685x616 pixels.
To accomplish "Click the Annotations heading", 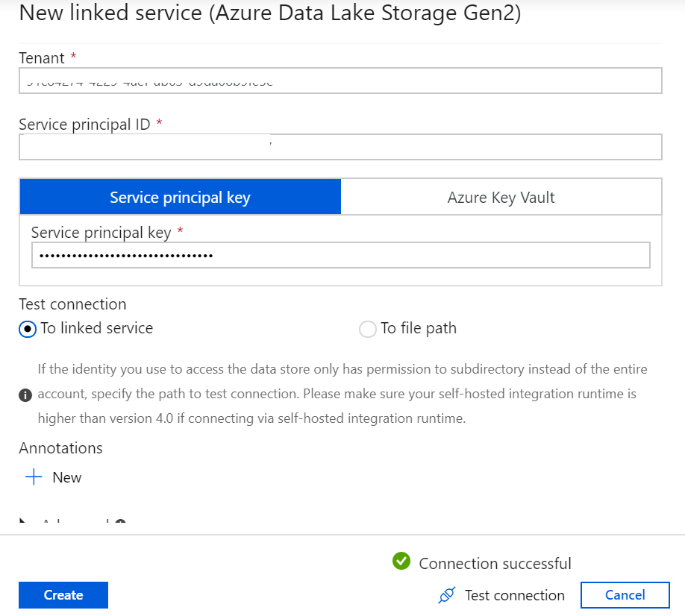I will 60,448.
